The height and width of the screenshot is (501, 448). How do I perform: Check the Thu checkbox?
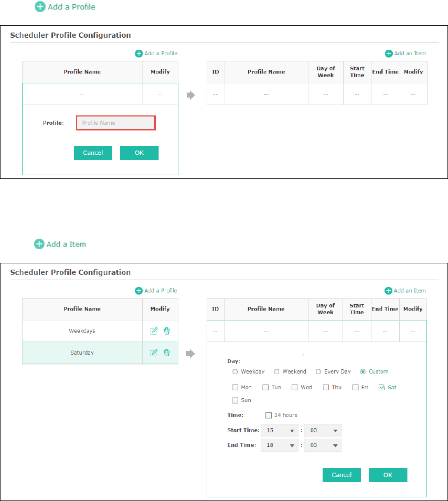point(326,387)
